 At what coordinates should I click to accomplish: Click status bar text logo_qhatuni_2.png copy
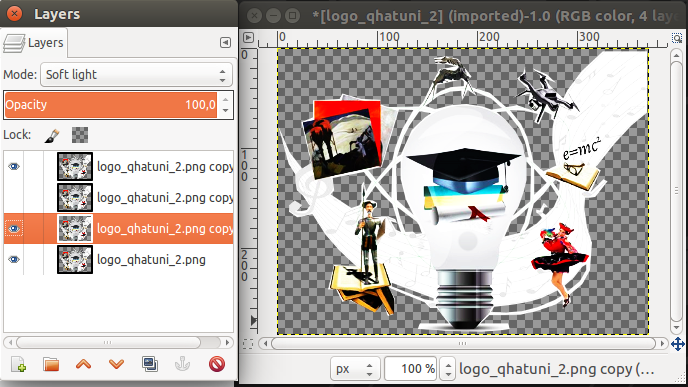coord(556,369)
